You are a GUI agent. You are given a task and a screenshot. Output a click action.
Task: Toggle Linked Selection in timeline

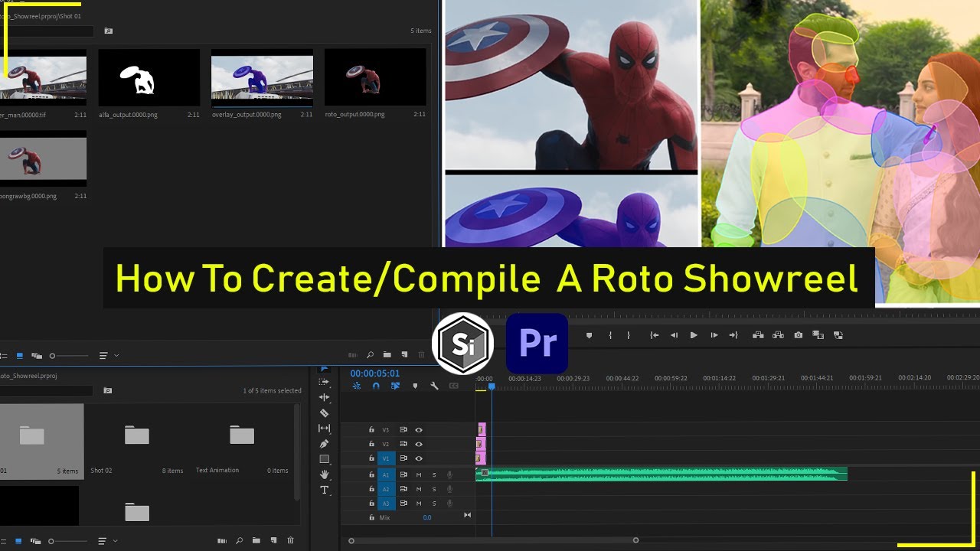coord(395,386)
